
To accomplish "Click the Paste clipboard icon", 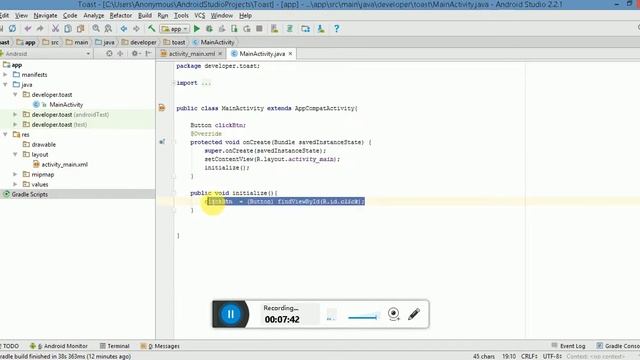I will click(80, 29).
